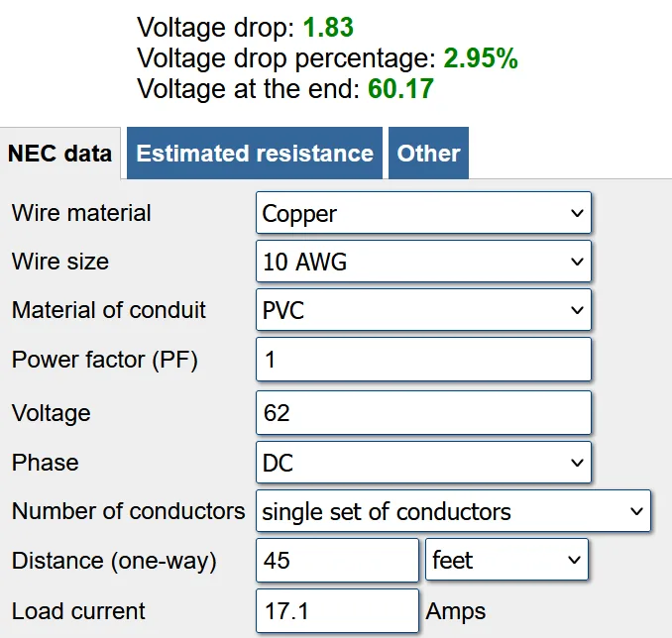
Task: Expand the Phase dropdown set to DC
Action: coord(423,463)
